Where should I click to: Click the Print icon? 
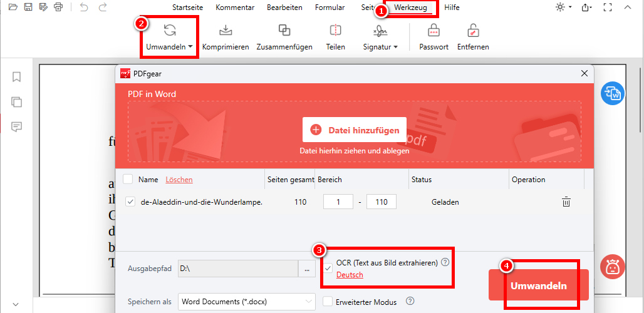[58, 7]
